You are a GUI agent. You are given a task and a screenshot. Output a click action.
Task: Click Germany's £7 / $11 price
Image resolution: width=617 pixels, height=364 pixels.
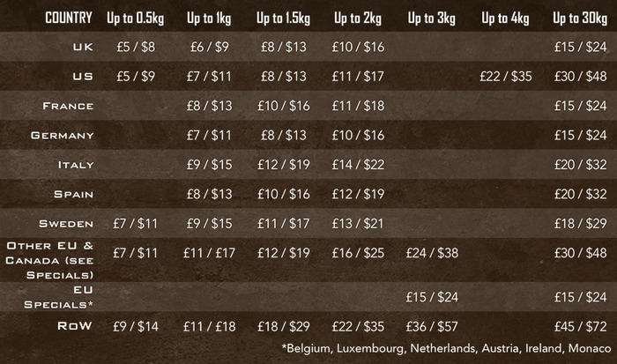[x=209, y=136]
